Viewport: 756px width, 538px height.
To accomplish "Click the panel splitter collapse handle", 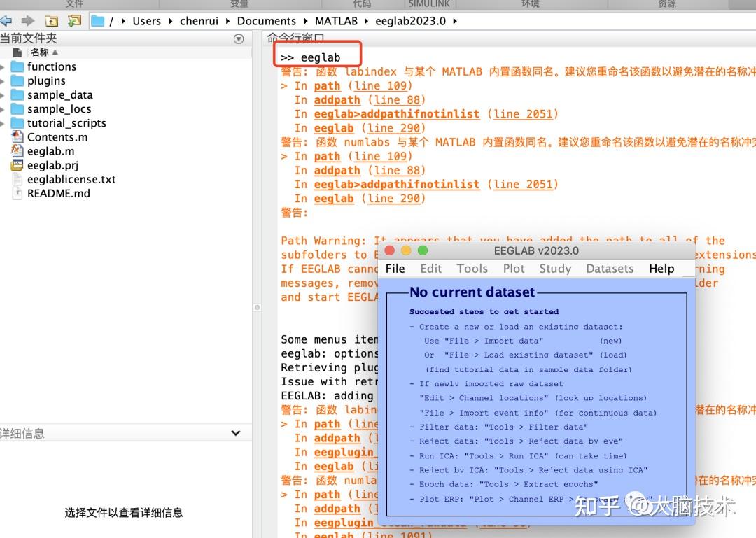I will click(x=258, y=307).
